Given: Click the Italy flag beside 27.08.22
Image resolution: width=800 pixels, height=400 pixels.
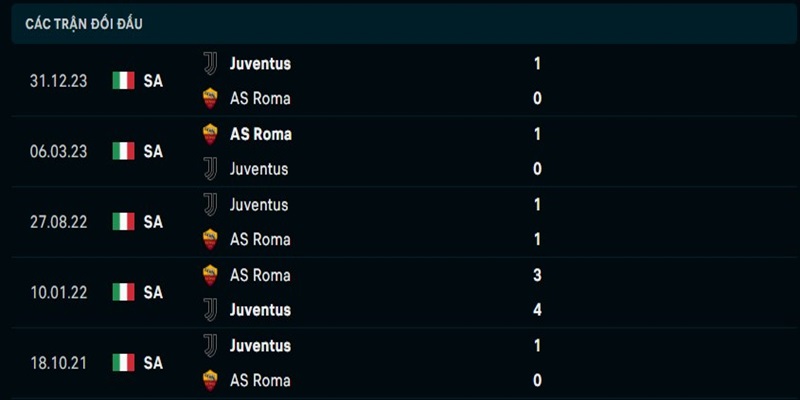Looking at the screenshot, I should point(123,221).
